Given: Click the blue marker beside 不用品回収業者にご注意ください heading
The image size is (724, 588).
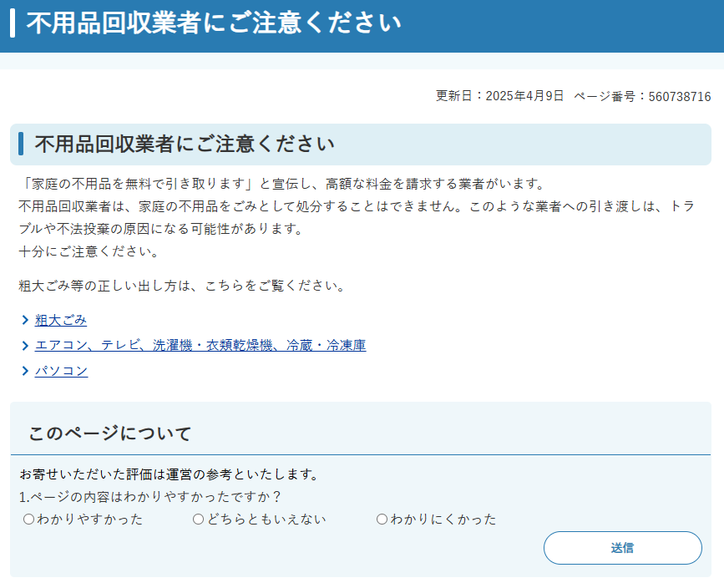Looking at the screenshot, I should tap(22, 143).
